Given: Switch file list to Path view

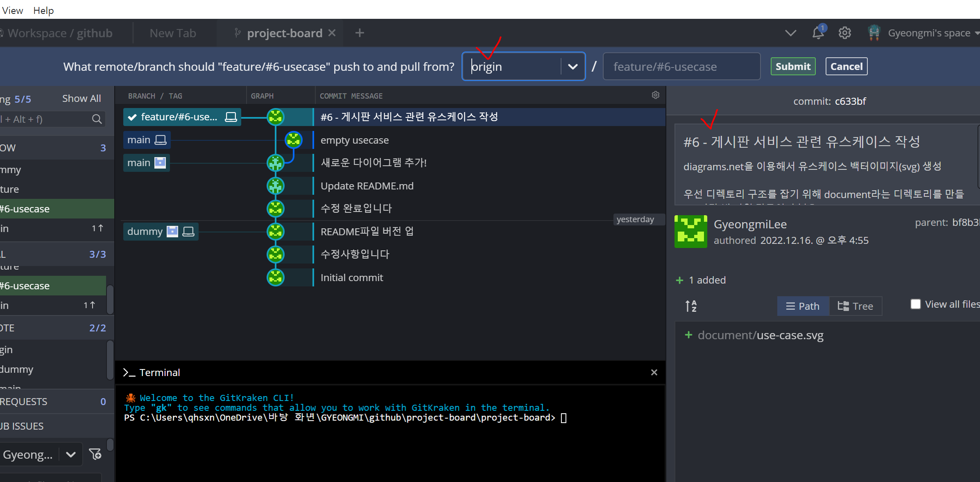Looking at the screenshot, I should click(803, 306).
